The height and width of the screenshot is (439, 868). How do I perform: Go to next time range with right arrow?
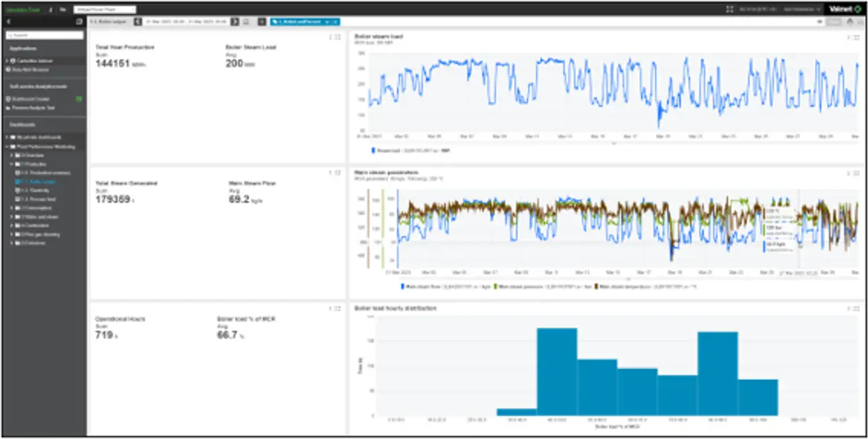point(235,22)
